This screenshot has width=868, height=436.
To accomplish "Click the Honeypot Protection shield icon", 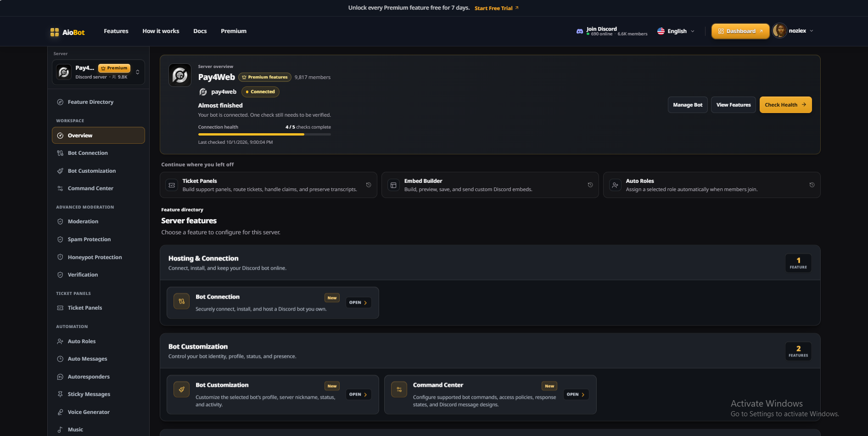I will [60, 257].
